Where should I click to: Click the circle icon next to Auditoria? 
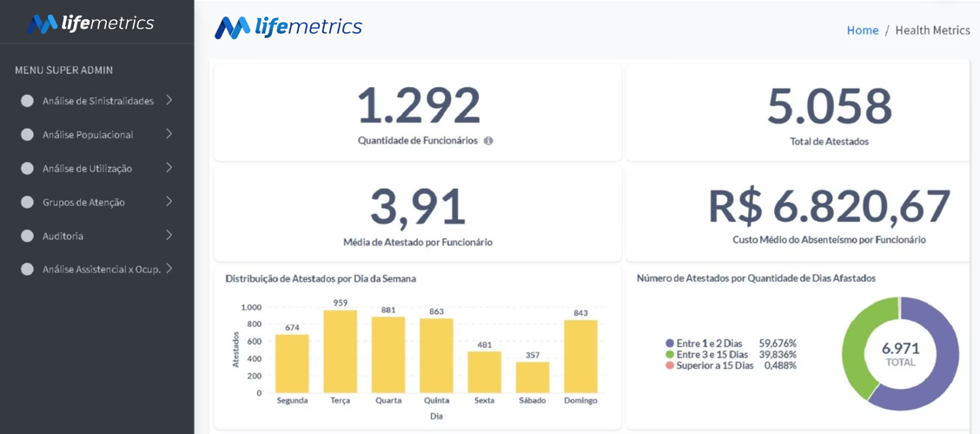click(27, 237)
